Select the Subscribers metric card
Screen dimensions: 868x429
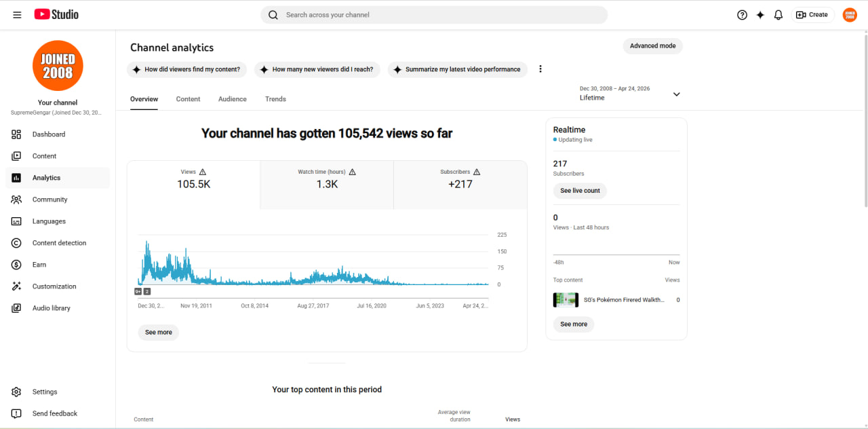pyautogui.click(x=460, y=185)
